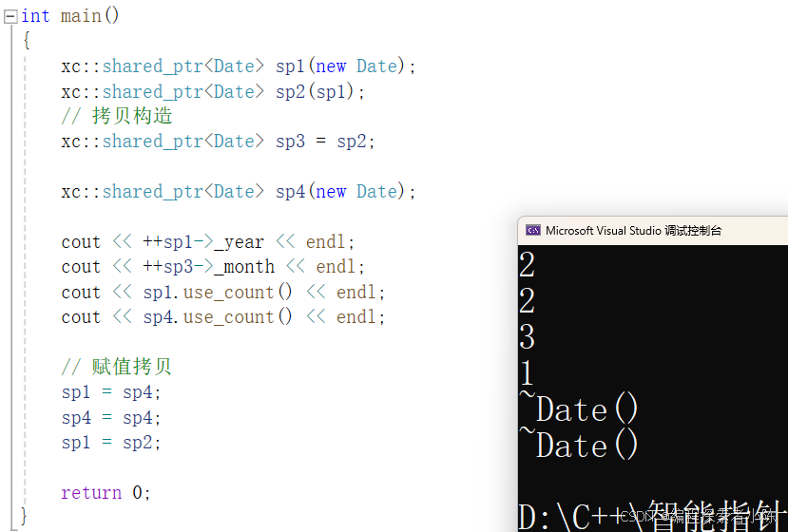Click the statement 'sp1 = sp2;'
The image size is (788, 532).
coord(111,443)
